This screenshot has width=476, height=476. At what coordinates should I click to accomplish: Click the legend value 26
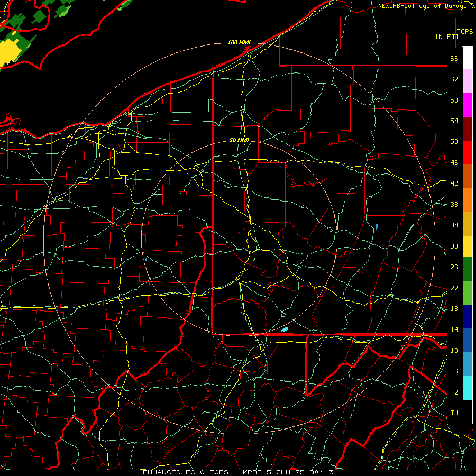click(454, 267)
